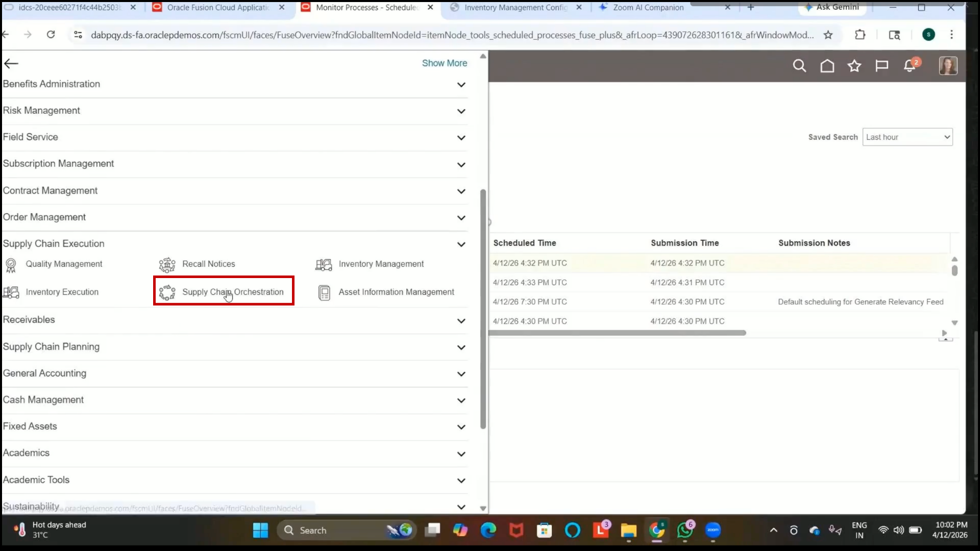Select row scheduled 4/12/26 7:30 PM UTC

(x=720, y=302)
